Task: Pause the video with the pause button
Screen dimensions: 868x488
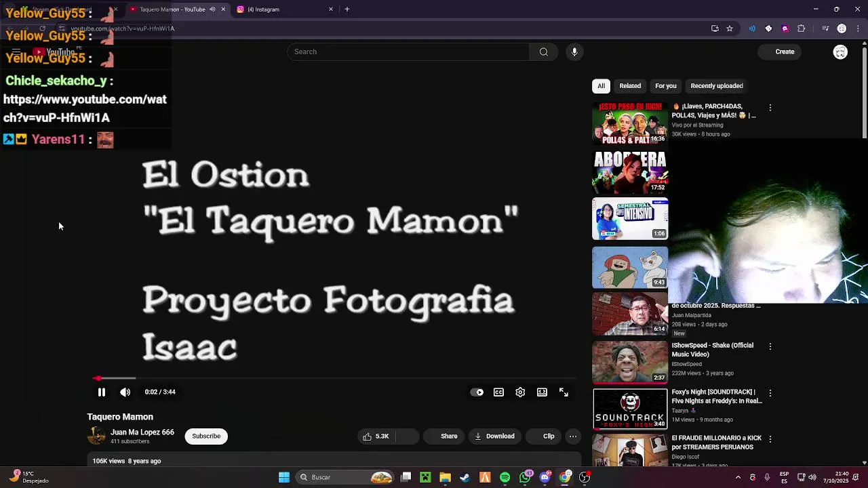Action: 102,392
